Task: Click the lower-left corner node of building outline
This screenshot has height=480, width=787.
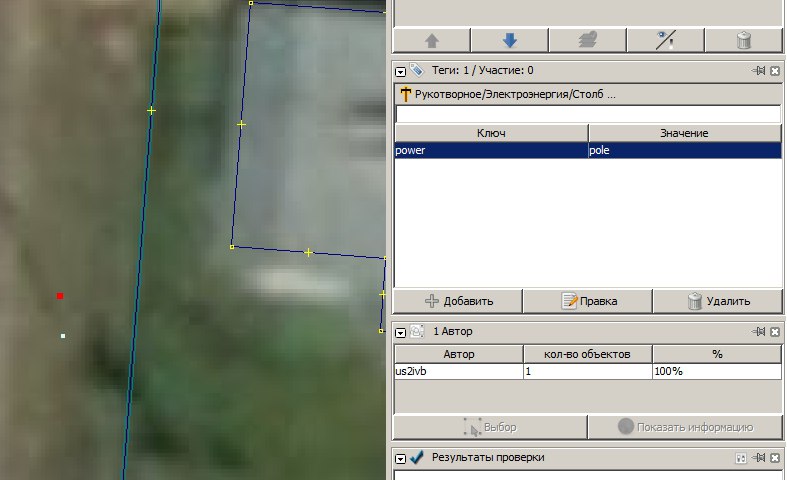Action: tap(232, 247)
